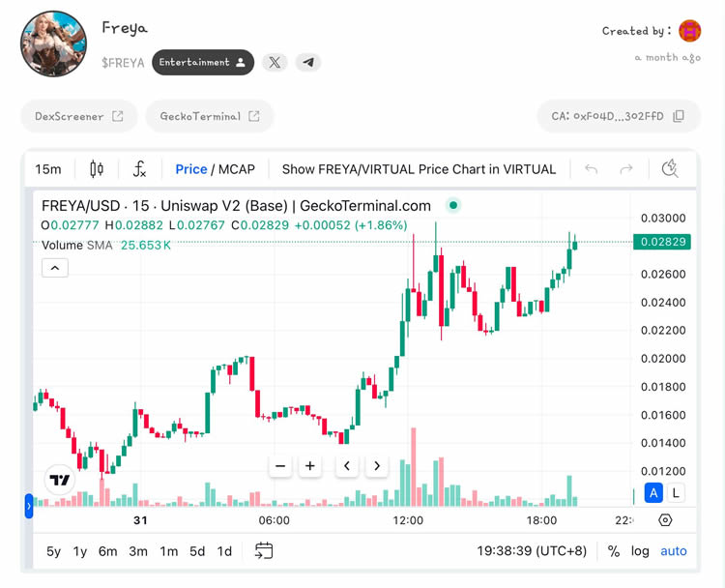Open the fx indicators menu
The image size is (725, 588).
pyautogui.click(x=139, y=169)
